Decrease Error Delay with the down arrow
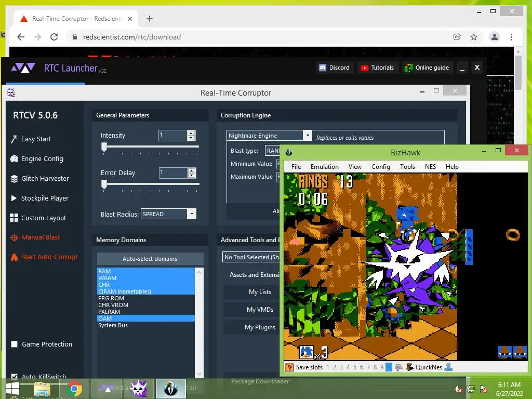 click(192, 175)
